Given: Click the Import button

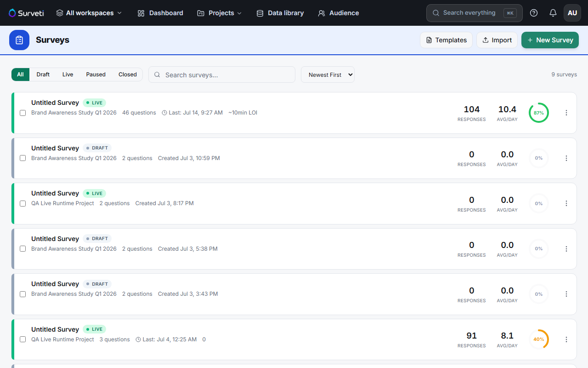Looking at the screenshot, I should pyautogui.click(x=497, y=40).
